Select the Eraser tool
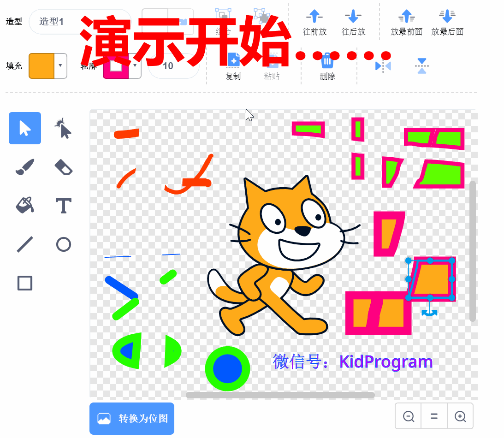The image size is (504, 438). click(63, 167)
